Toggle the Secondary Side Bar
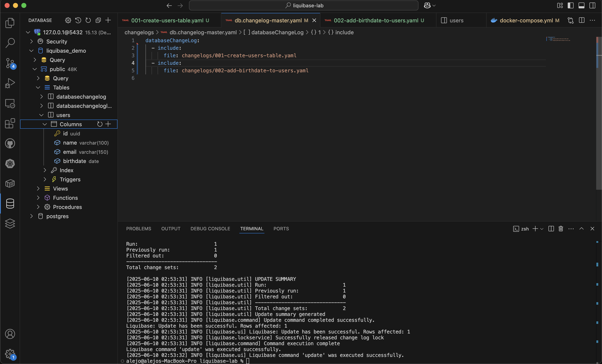The height and width of the screenshot is (364, 602). [592, 5]
